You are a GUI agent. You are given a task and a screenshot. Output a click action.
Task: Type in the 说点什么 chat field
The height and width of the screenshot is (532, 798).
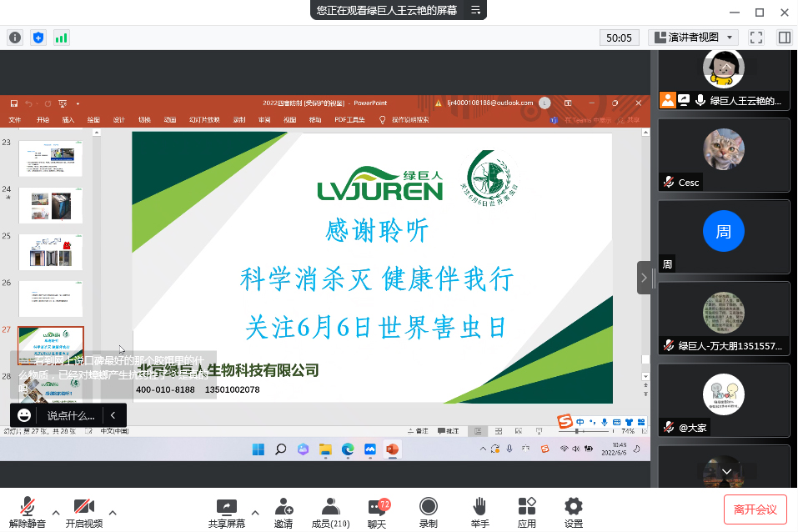[70, 414]
